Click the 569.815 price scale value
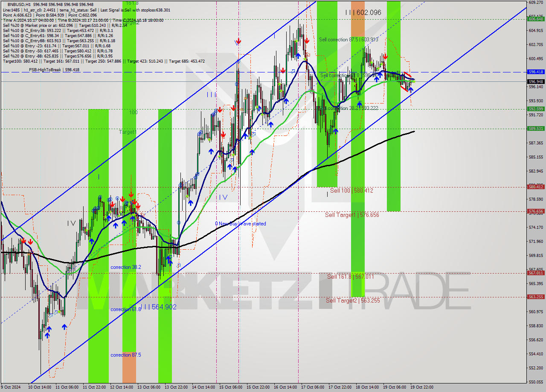Screen dimensions: 546x392 [536, 255]
